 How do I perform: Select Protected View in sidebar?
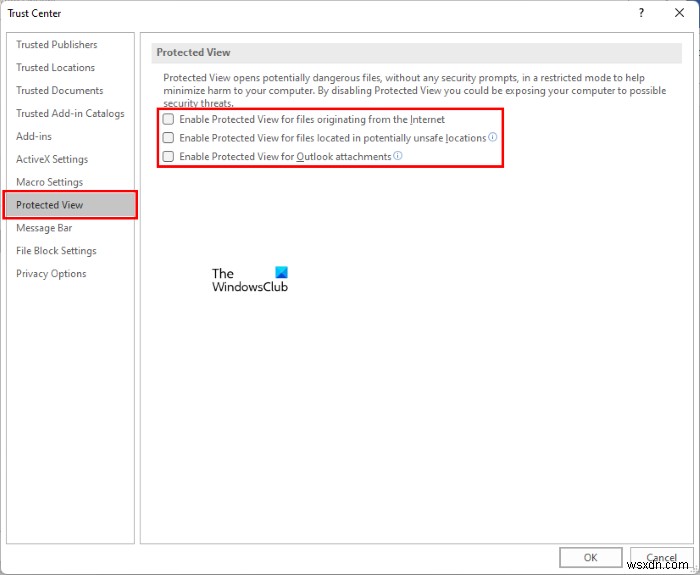pyautogui.click(x=70, y=205)
